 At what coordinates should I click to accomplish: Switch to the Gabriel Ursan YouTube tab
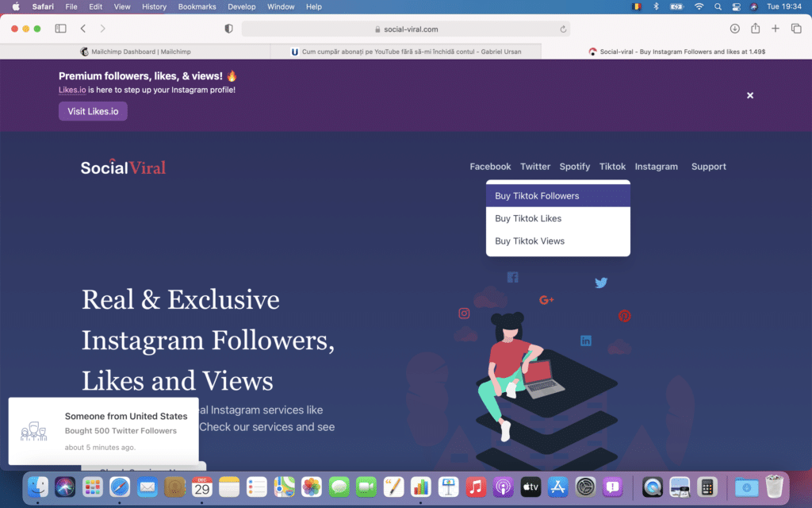click(x=406, y=52)
